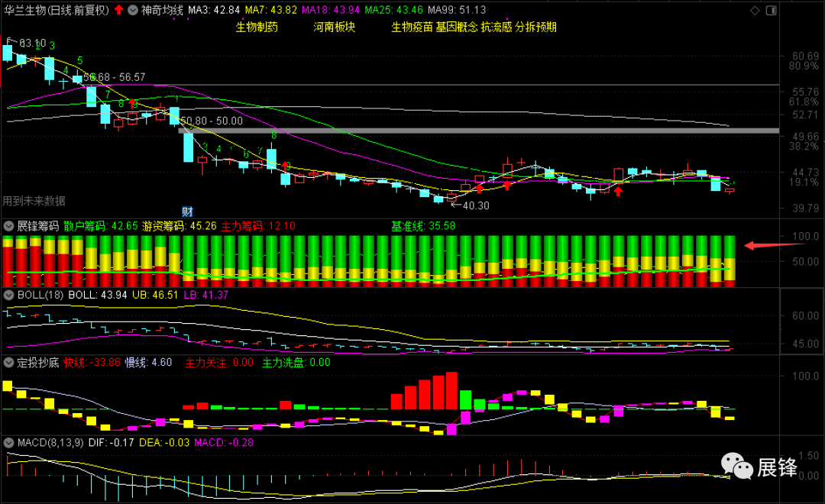
Task: Open the MACD(8,13,9) indicator dropdown arrow
Action: pyautogui.click(x=8, y=442)
